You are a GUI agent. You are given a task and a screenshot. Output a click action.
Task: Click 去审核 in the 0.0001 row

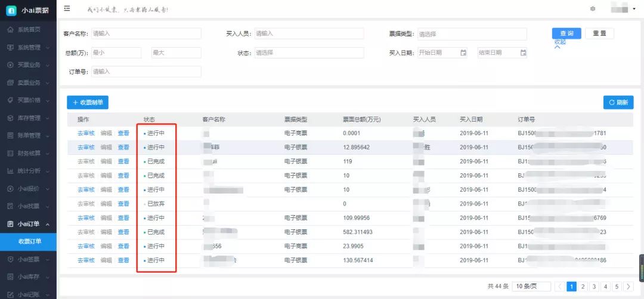pyautogui.click(x=86, y=133)
